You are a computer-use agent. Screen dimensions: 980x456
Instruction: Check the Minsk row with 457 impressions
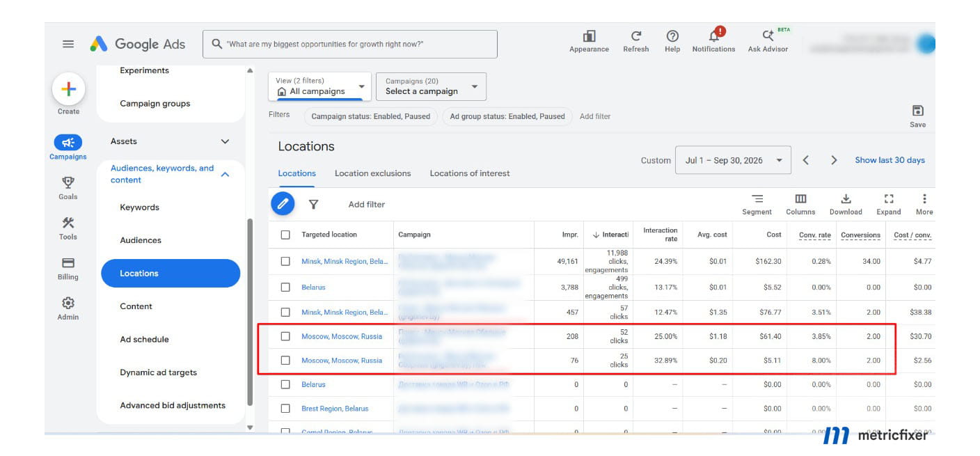point(285,312)
